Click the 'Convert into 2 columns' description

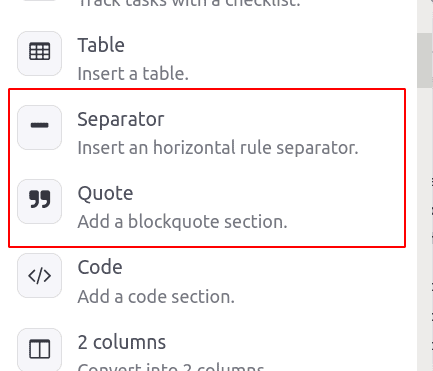[x=171, y=367]
